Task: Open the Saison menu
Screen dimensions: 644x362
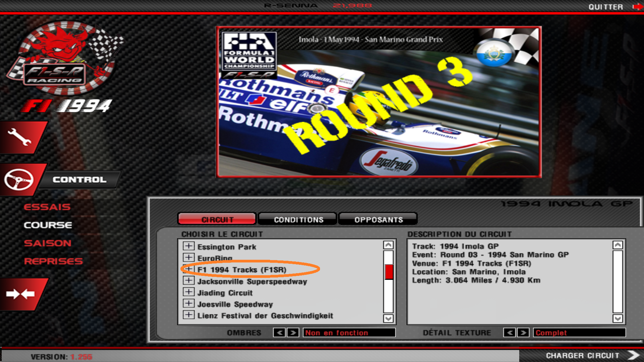Action: 48,243
